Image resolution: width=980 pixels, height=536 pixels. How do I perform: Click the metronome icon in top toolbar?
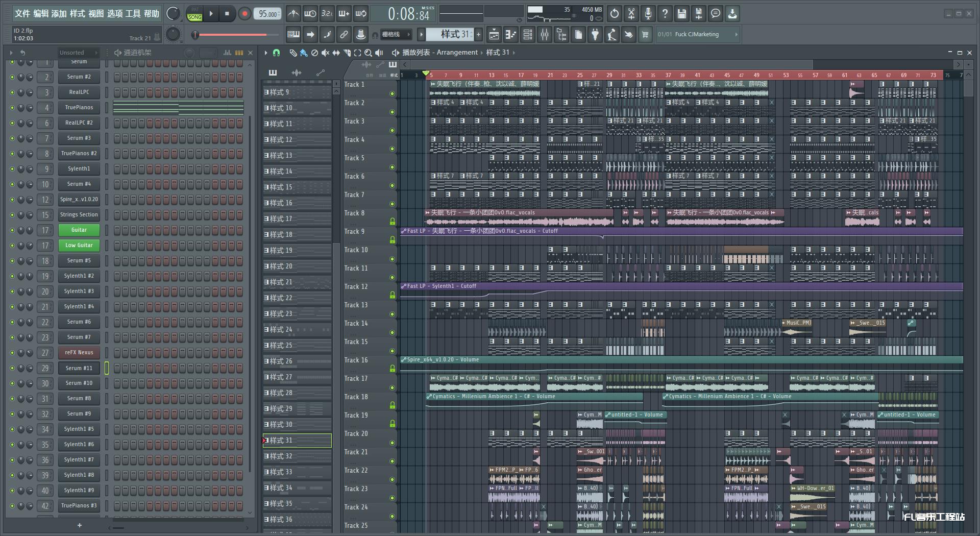[293, 14]
